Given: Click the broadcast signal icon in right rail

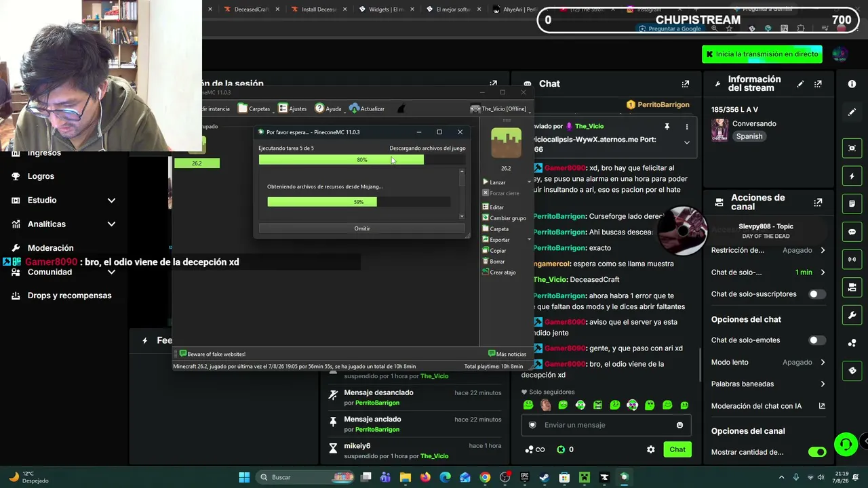Looking at the screenshot, I should click(x=852, y=260).
